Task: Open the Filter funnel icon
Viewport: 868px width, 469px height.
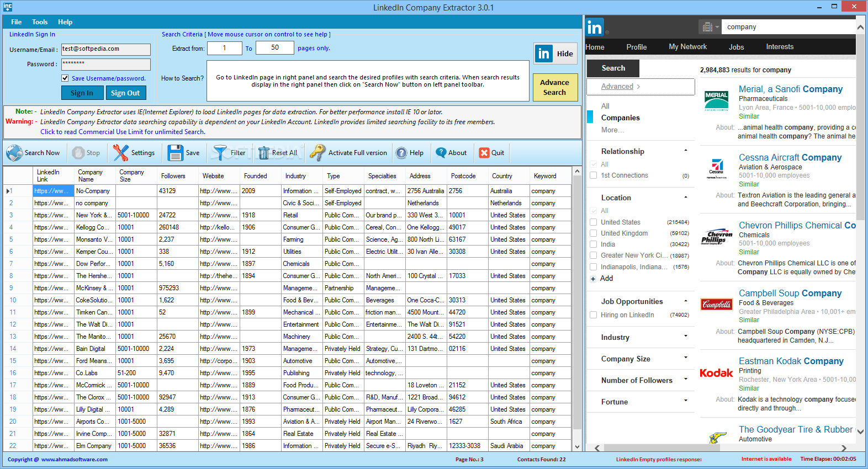Action: tap(220, 153)
